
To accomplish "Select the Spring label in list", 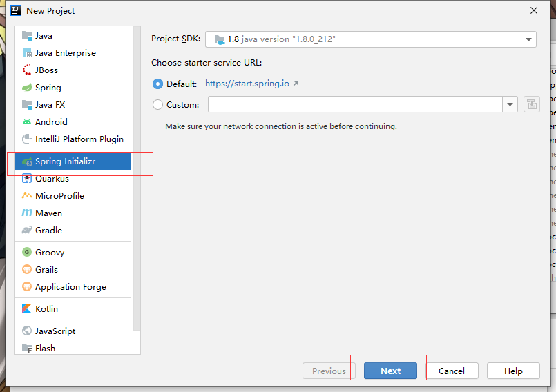I will [x=48, y=88].
